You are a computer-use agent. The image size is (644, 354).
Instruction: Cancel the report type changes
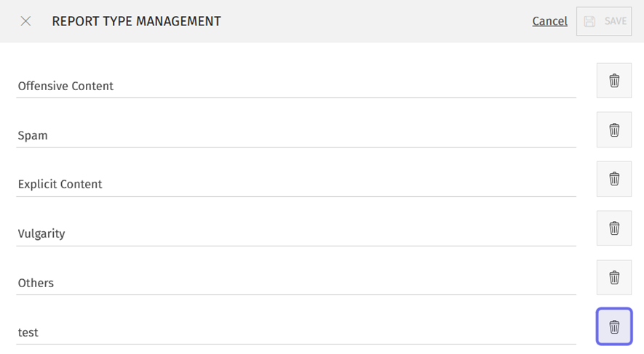click(x=549, y=21)
